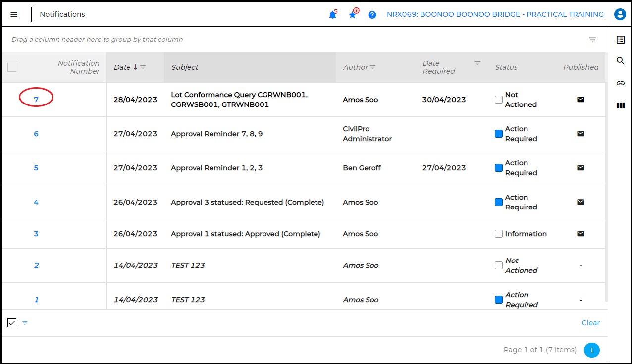632x364 pixels.
Task: Toggle Not Actioned checkbox for notification 2
Action: click(x=499, y=265)
